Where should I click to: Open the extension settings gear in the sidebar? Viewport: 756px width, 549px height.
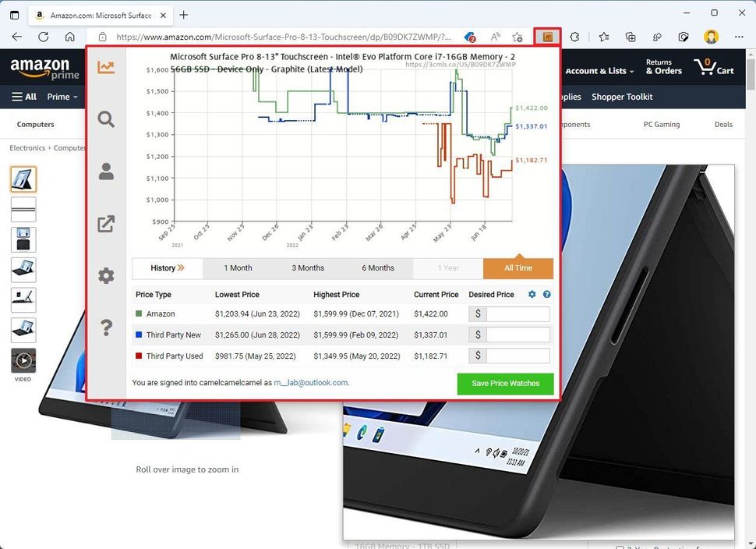point(106,275)
